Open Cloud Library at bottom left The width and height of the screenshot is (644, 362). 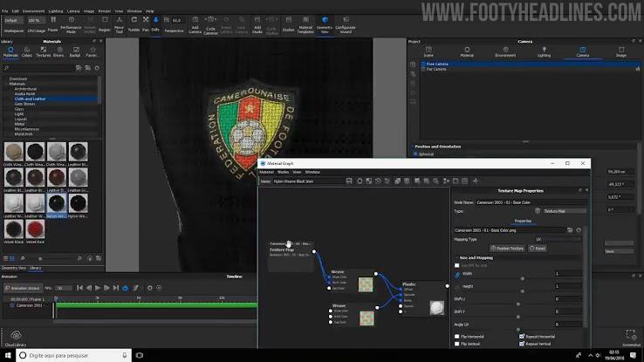pos(16,338)
